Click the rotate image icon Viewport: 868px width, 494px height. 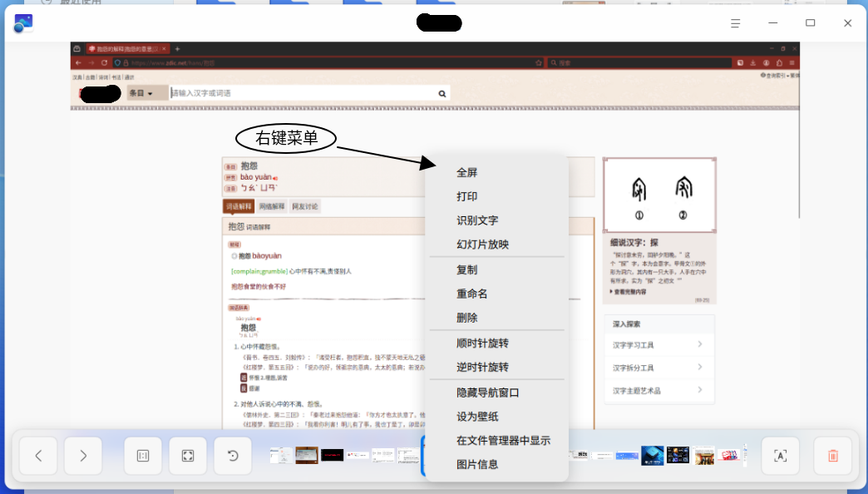(x=233, y=456)
